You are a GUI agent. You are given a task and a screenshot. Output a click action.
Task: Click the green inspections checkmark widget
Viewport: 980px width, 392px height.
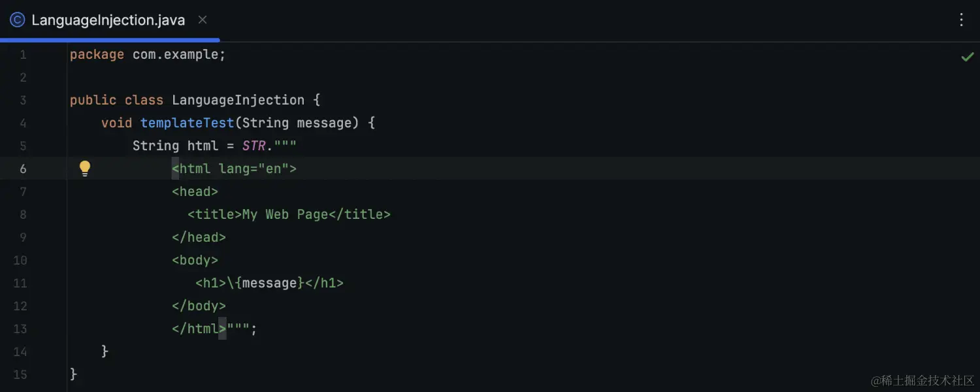968,57
